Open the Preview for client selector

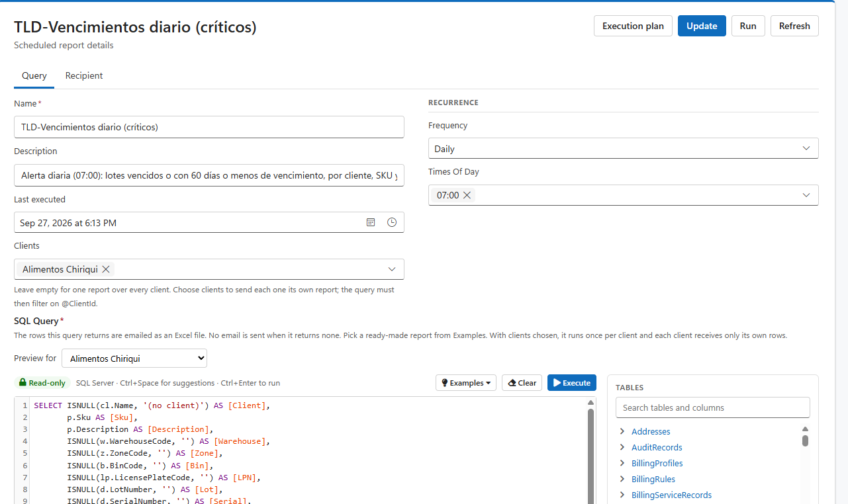[x=134, y=358]
